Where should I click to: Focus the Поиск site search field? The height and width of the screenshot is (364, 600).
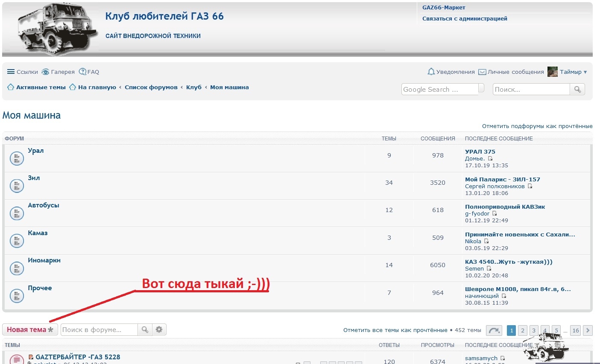click(x=531, y=89)
